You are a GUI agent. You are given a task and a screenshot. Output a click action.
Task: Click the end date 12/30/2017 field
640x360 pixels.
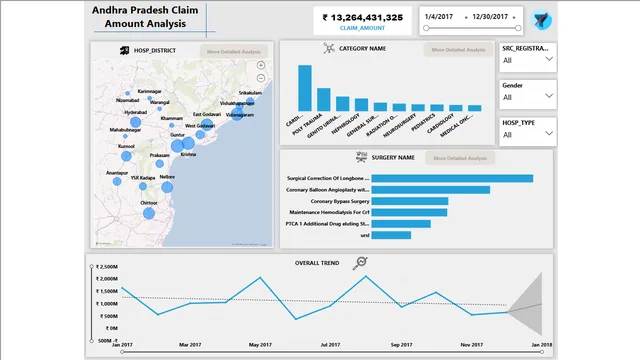click(490, 17)
